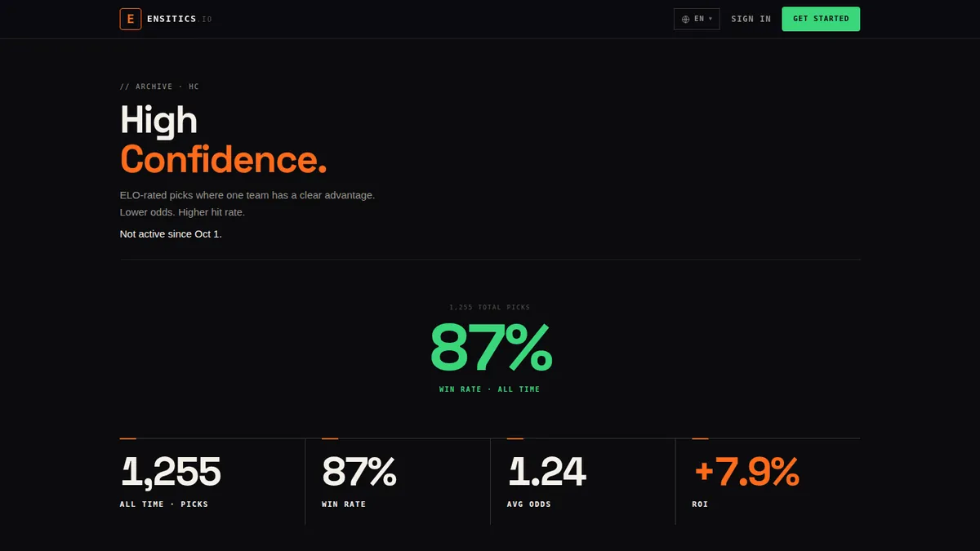Open the ENSITICS IO home link

coord(166,19)
